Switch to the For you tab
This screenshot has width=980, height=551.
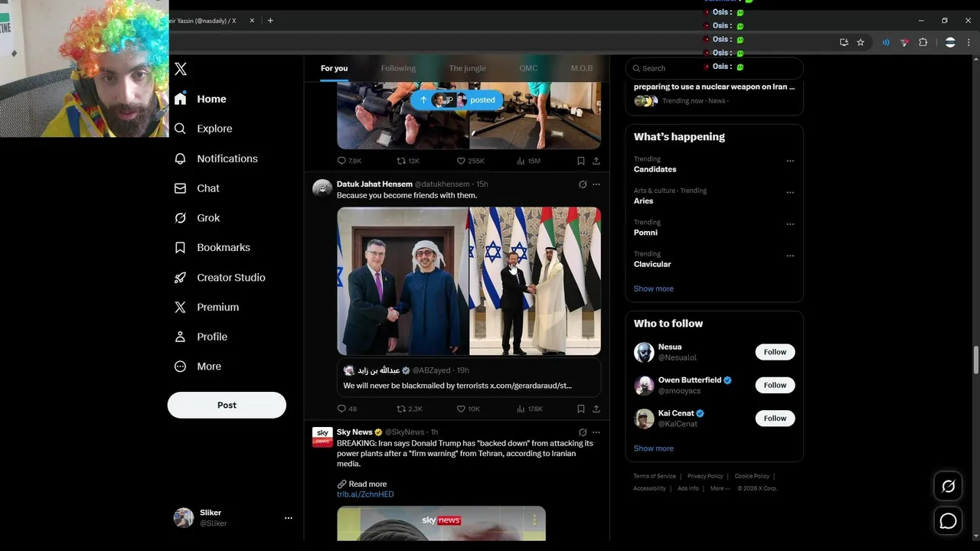[x=334, y=68]
